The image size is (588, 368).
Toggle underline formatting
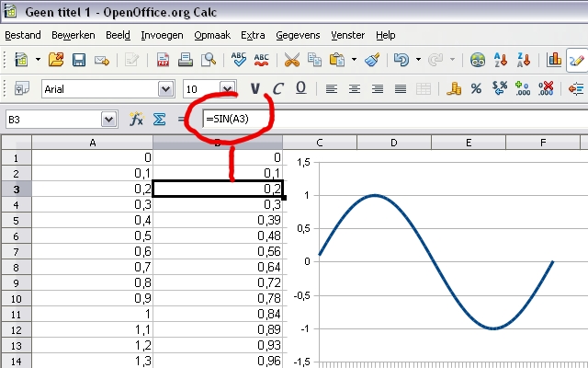coord(300,89)
